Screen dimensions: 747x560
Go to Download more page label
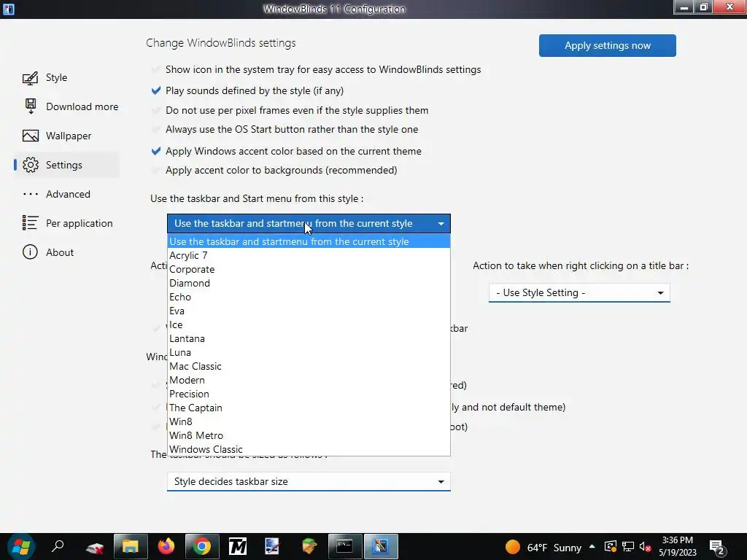(82, 106)
